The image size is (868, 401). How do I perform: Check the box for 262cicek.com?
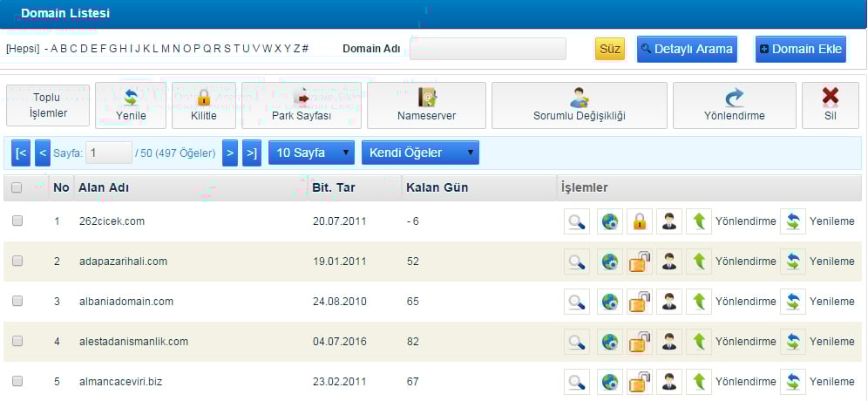click(x=17, y=221)
